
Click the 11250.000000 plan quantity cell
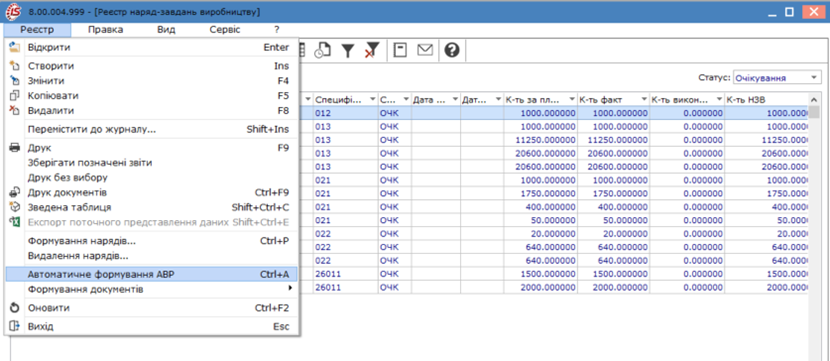(540, 140)
